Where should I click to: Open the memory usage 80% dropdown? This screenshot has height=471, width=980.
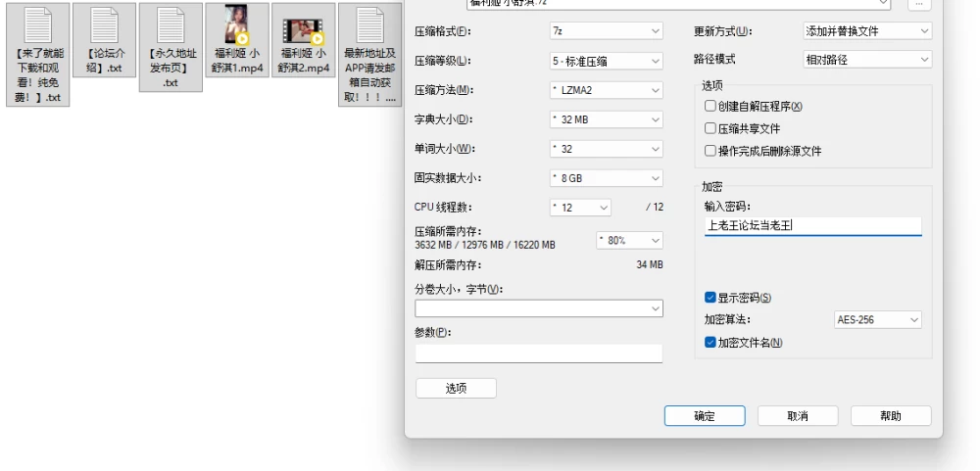click(629, 240)
